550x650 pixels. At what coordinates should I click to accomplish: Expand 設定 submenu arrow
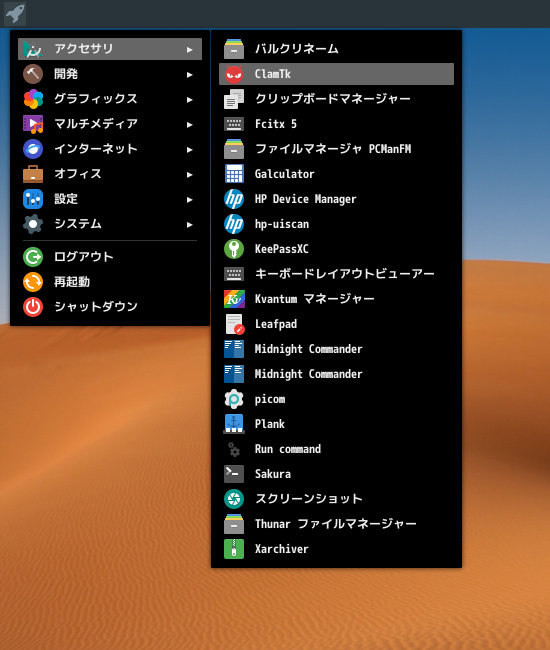click(189, 199)
